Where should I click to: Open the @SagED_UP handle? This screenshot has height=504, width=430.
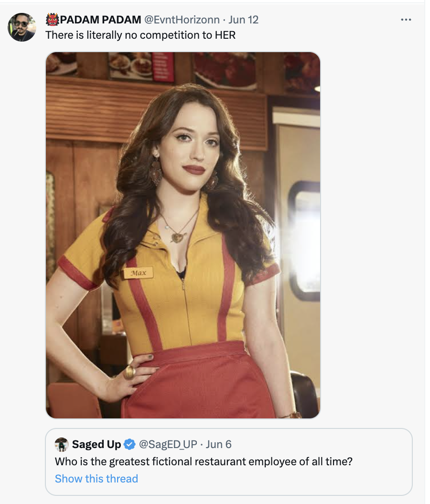[168, 444]
